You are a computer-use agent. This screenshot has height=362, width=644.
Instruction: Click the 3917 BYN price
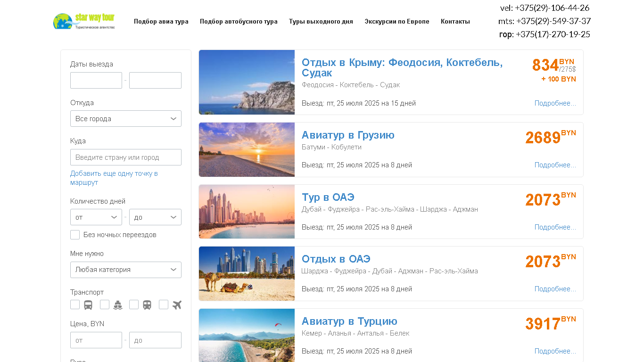click(551, 323)
